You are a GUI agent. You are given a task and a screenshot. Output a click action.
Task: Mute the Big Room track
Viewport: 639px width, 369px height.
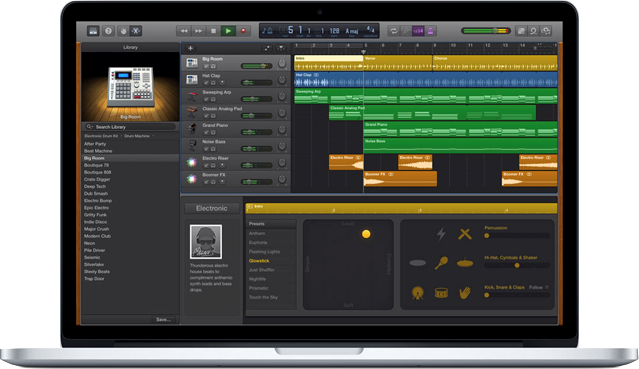tap(206, 66)
